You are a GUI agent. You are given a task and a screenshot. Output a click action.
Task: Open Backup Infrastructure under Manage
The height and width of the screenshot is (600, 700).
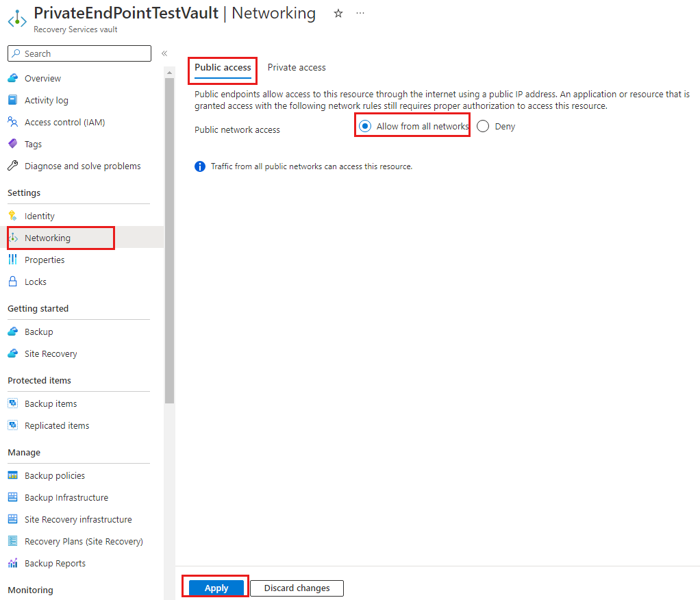(x=66, y=497)
